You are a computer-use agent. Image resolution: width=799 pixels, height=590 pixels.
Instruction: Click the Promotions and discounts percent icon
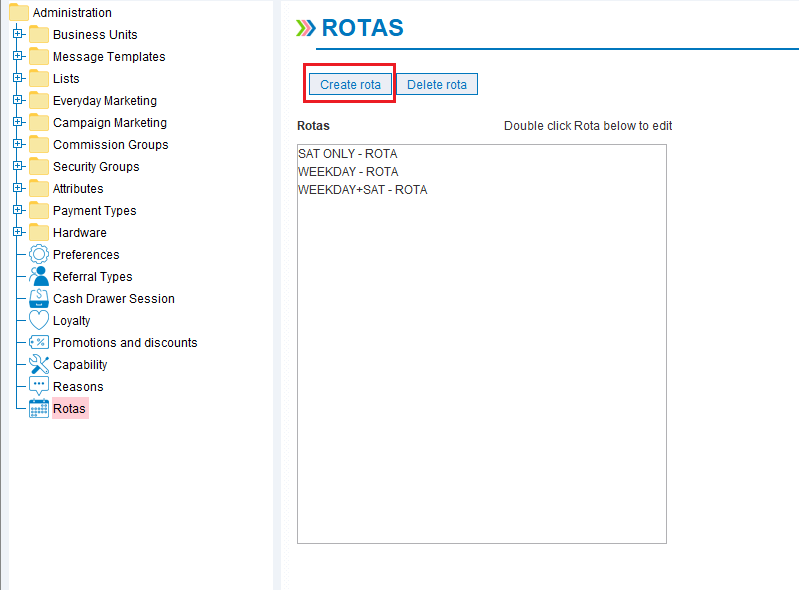39,342
